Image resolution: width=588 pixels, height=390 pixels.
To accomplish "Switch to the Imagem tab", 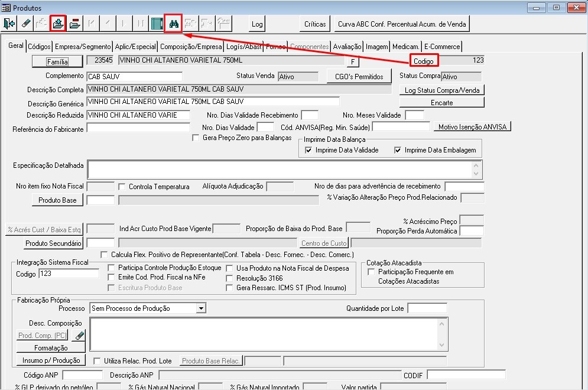I will 377,47.
